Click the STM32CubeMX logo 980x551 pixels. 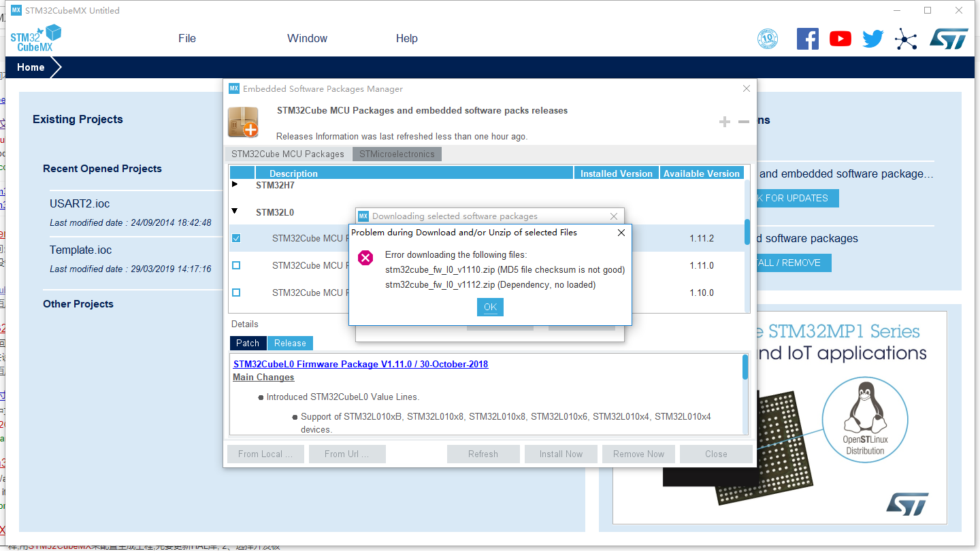tap(36, 38)
